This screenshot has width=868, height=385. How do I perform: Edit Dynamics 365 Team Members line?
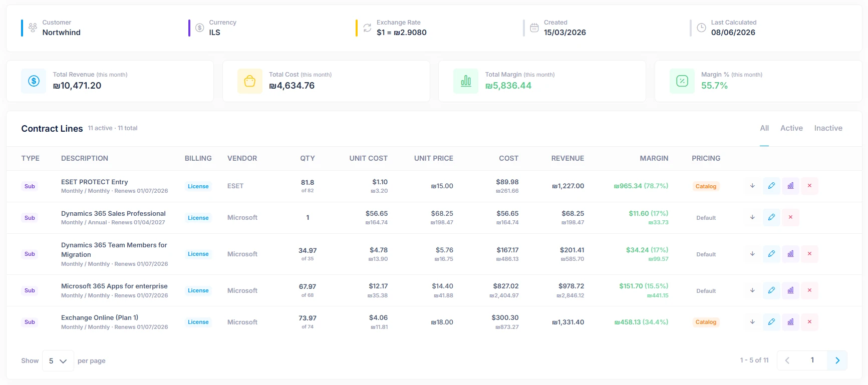click(x=771, y=254)
